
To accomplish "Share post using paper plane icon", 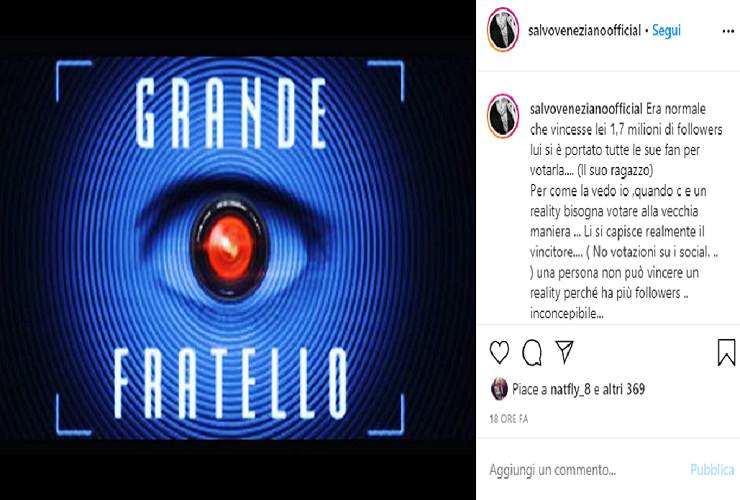I will 564,352.
